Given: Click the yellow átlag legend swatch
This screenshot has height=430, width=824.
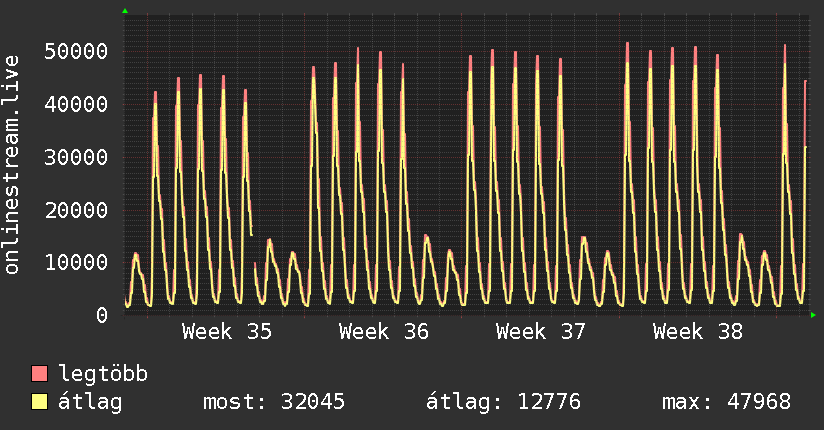Looking at the screenshot, I should [39, 402].
